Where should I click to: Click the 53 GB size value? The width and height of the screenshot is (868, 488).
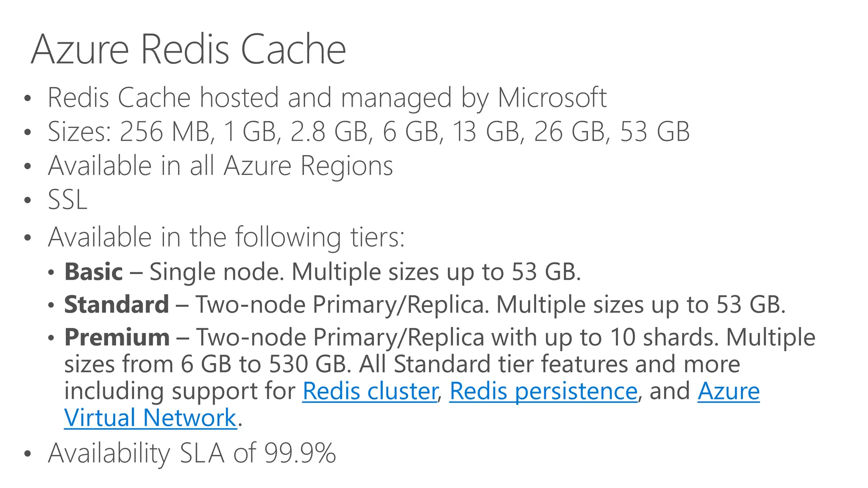click(x=655, y=131)
